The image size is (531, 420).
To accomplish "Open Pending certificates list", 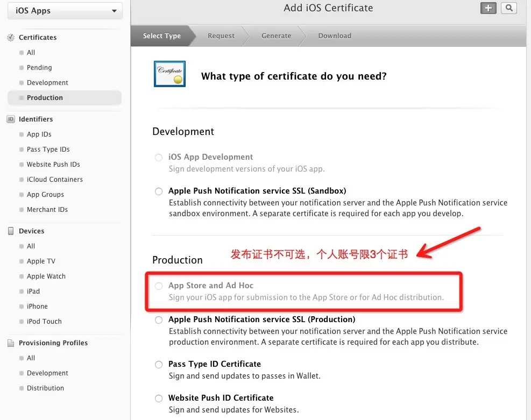I will (39, 67).
